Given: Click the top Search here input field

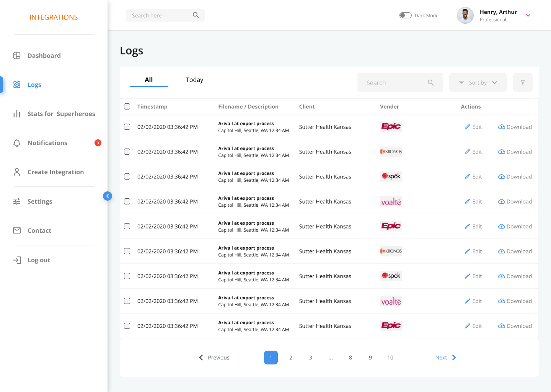Looking at the screenshot, I should 165,15.
